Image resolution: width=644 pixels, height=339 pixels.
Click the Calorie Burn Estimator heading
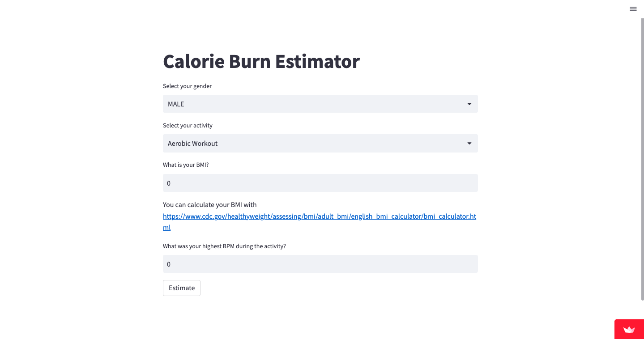[x=261, y=61]
